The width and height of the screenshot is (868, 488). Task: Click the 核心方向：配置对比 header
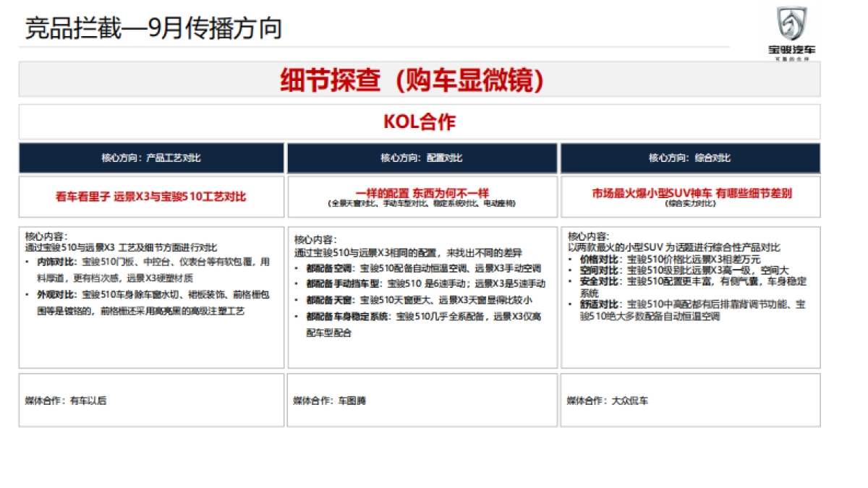423,157
